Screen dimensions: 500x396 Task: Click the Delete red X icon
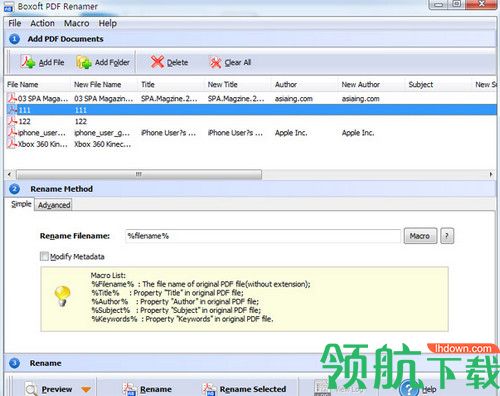coord(157,62)
